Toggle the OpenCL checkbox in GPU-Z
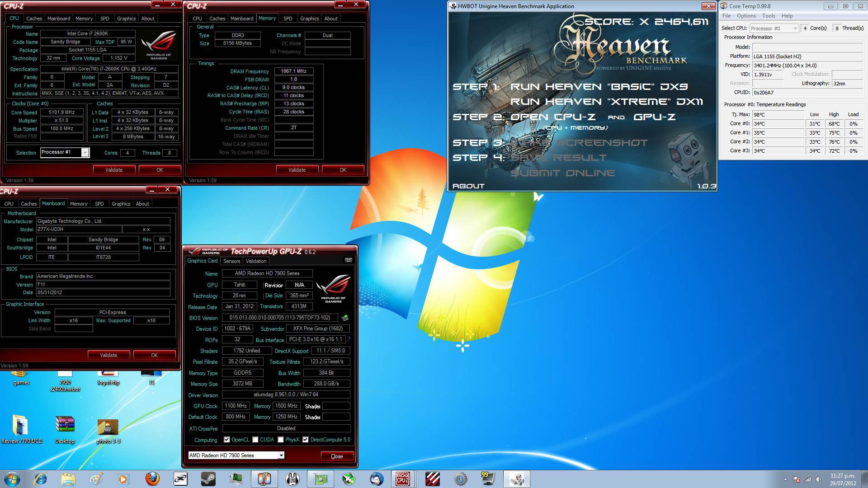868x488 pixels. tap(227, 439)
